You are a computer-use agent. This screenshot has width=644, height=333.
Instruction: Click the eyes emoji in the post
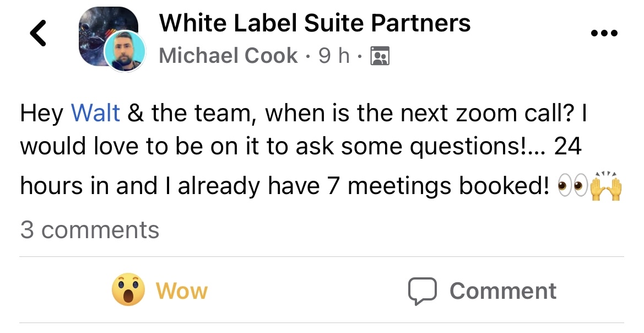coord(573,187)
